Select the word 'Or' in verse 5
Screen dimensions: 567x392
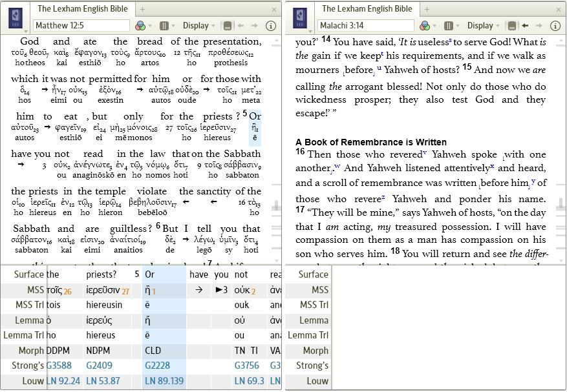point(255,116)
